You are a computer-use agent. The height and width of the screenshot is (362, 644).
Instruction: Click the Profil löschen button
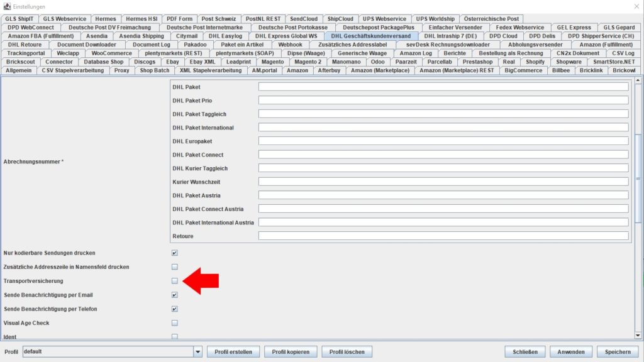click(x=347, y=352)
